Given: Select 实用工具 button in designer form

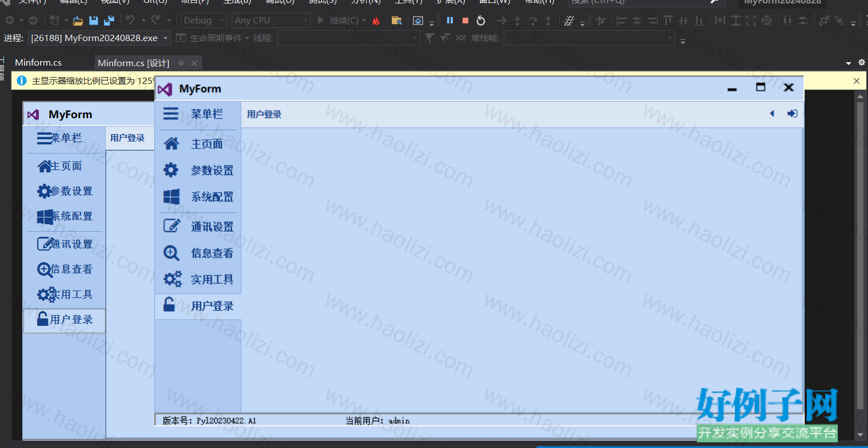Looking at the screenshot, I should (64, 294).
